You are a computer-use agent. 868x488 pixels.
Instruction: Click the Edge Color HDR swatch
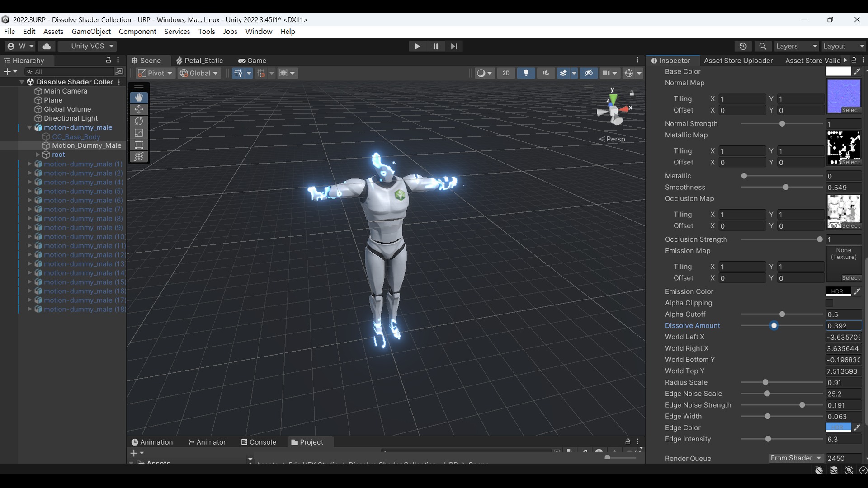[838, 427]
